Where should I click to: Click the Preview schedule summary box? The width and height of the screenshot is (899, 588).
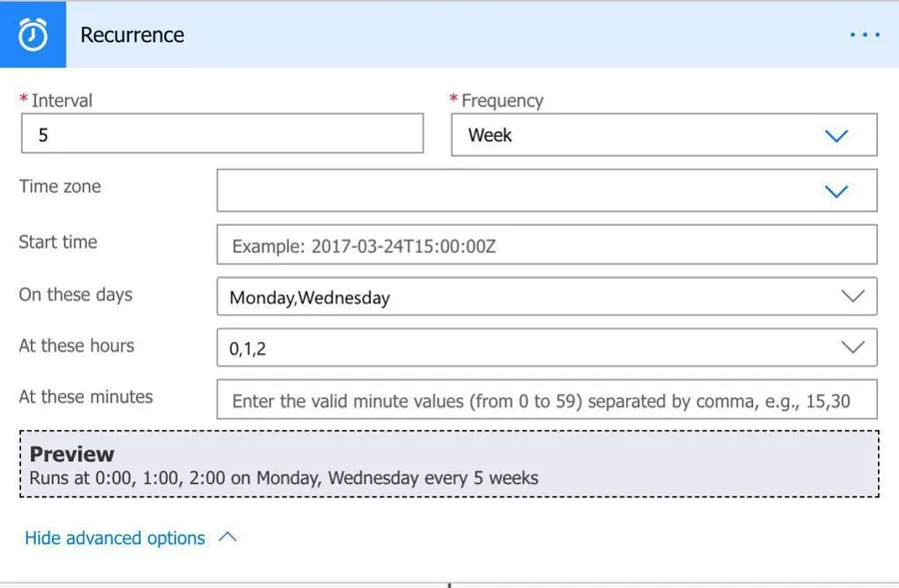(449, 464)
